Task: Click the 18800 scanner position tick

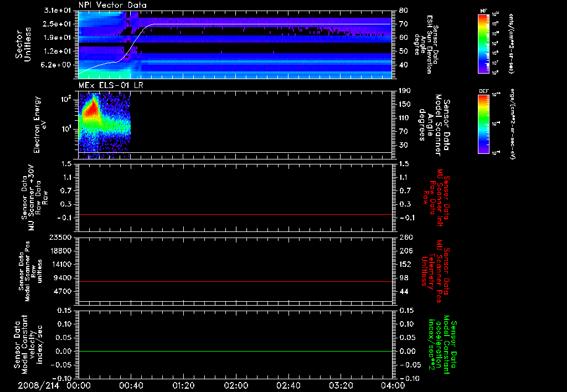Action: pyautogui.click(x=60, y=251)
